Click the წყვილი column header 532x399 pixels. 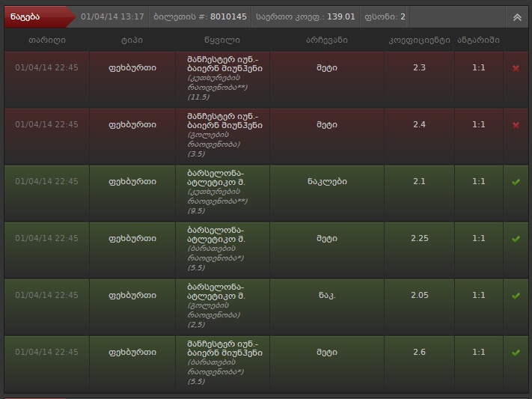(x=222, y=40)
